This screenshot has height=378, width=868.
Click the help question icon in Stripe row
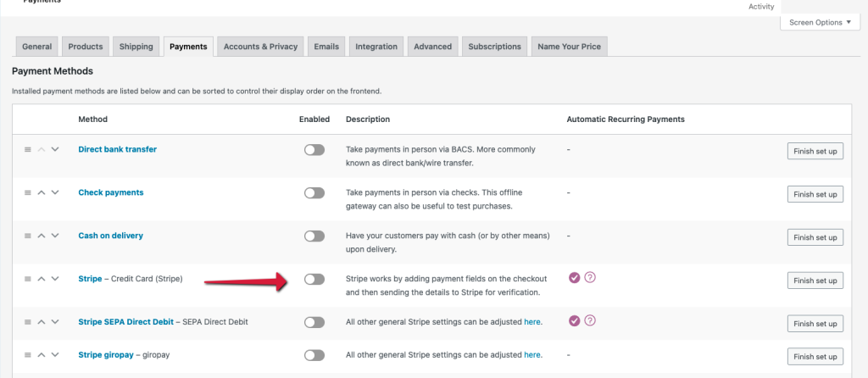click(x=590, y=278)
